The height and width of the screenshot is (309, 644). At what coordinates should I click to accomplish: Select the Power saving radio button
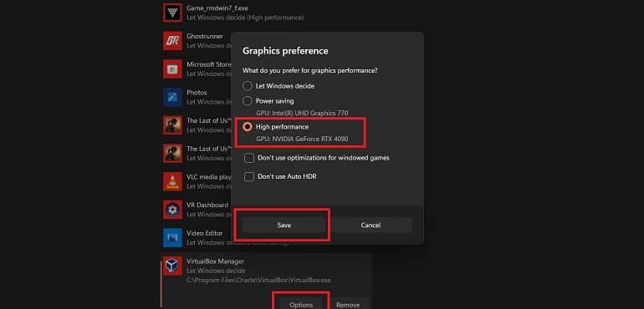(248, 100)
